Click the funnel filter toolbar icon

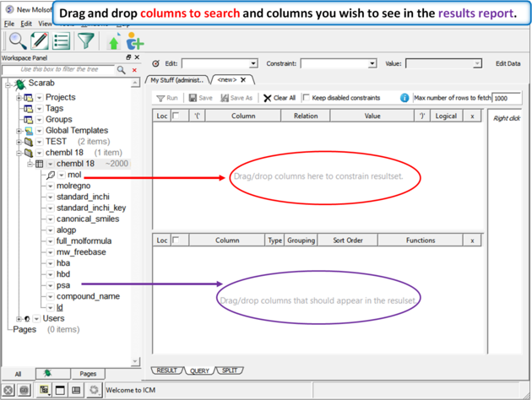coord(86,41)
